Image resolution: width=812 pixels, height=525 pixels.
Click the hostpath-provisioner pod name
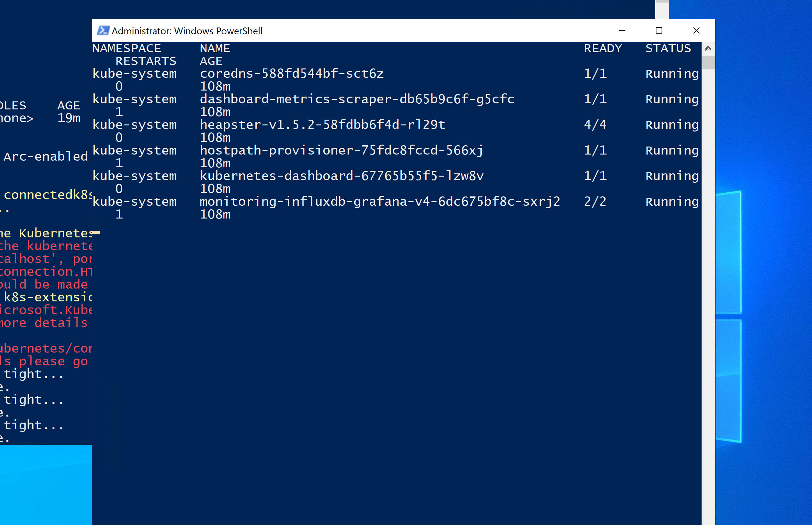pos(341,150)
